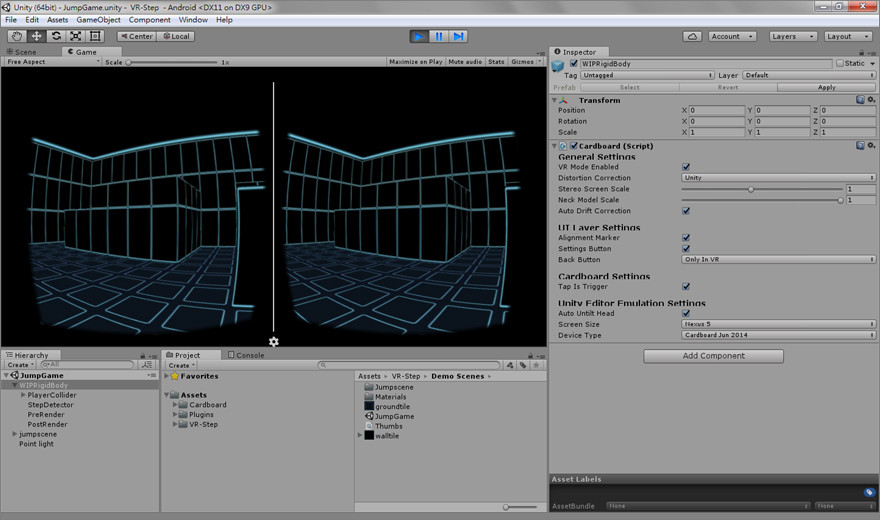Click the Maximize on Play button
This screenshot has height=520, width=880.
[x=415, y=62]
